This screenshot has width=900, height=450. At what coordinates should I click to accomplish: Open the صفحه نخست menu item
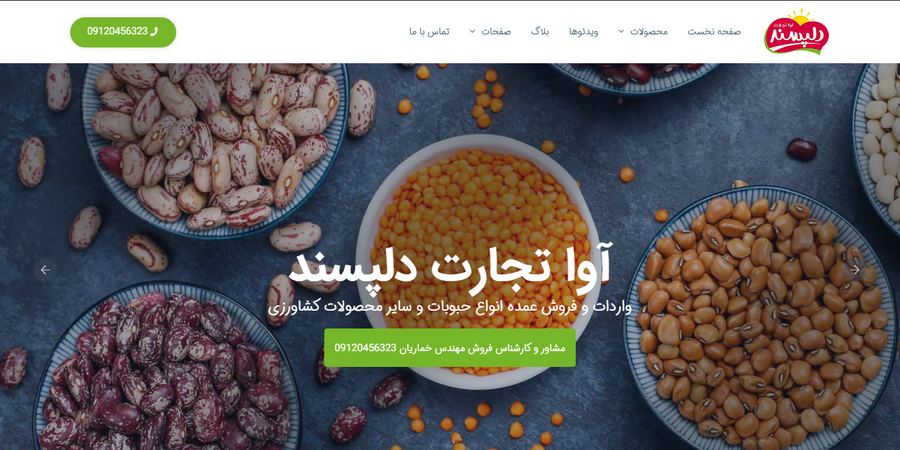pos(714,32)
